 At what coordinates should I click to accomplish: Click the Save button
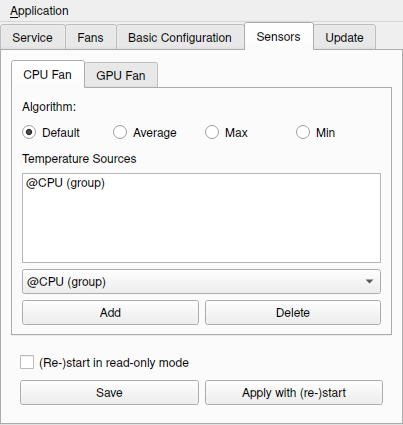(109, 393)
